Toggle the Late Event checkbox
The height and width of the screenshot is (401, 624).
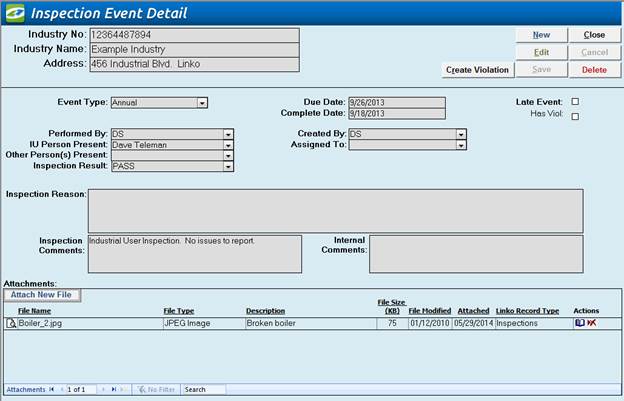pos(575,102)
